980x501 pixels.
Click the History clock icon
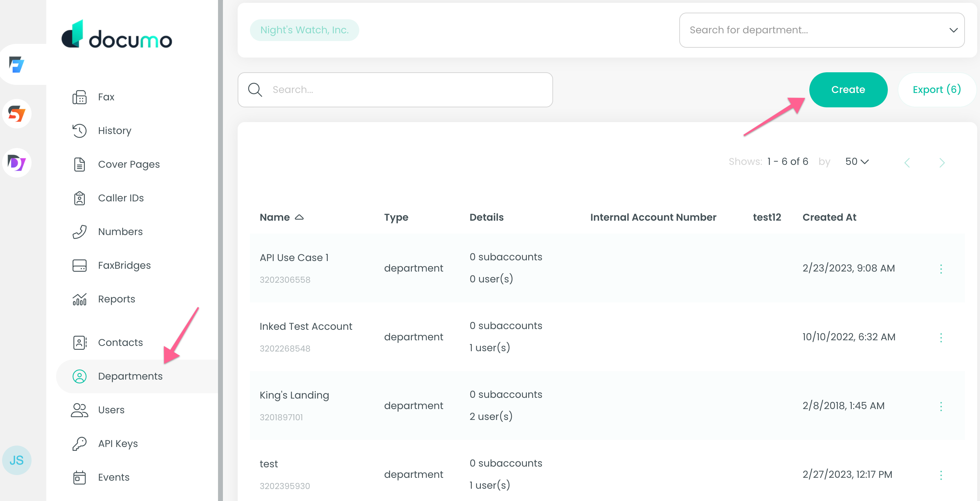pyautogui.click(x=80, y=131)
